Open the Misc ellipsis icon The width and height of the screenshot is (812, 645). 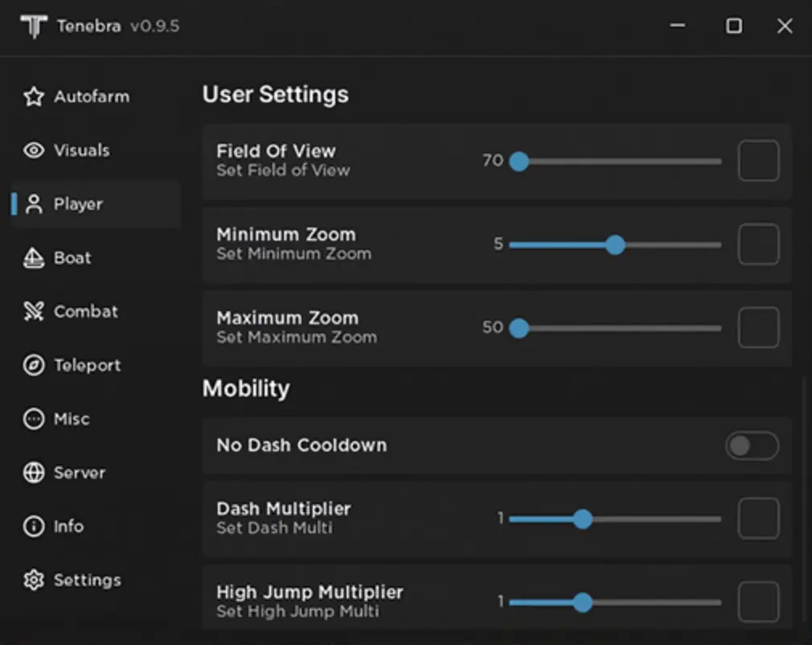coord(34,419)
